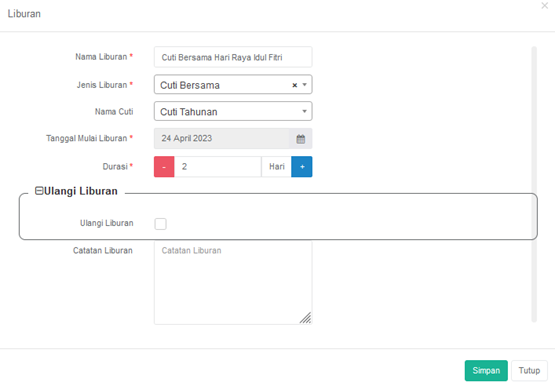Click inside the Catatan Liburan textarea
Screen dimensions: 555x386
pos(233,282)
